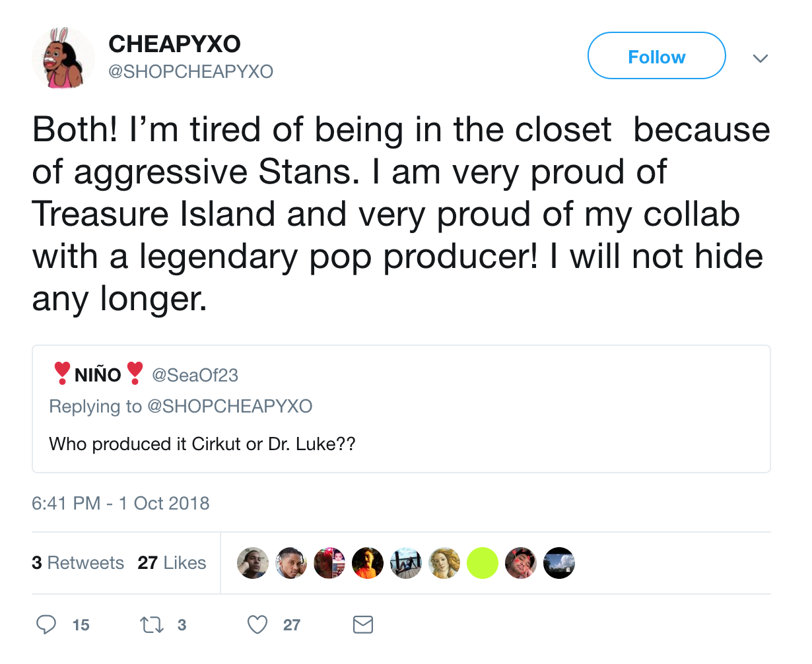View the 3 Retweets list

pyautogui.click(x=78, y=562)
